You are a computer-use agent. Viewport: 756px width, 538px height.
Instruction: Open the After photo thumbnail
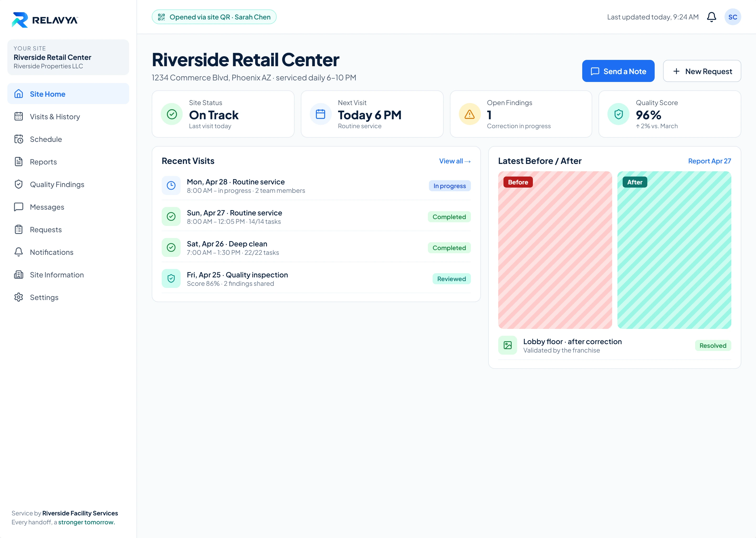(674, 250)
